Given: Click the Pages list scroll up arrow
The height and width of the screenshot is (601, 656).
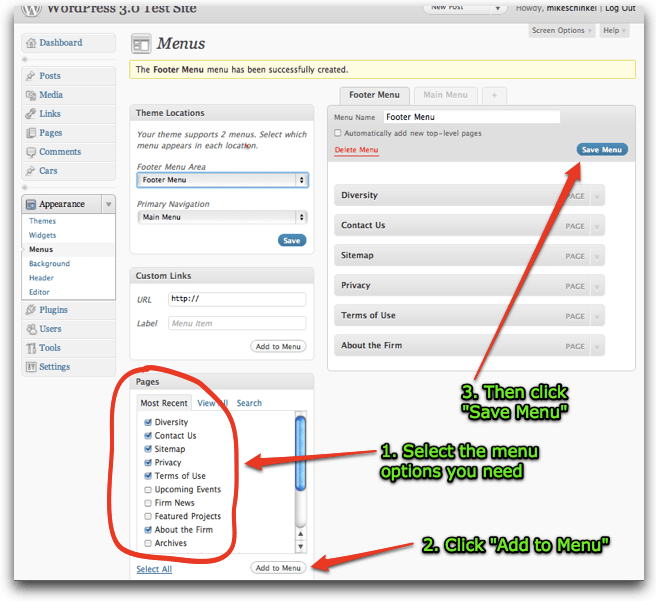Looking at the screenshot, I should [x=300, y=534].
